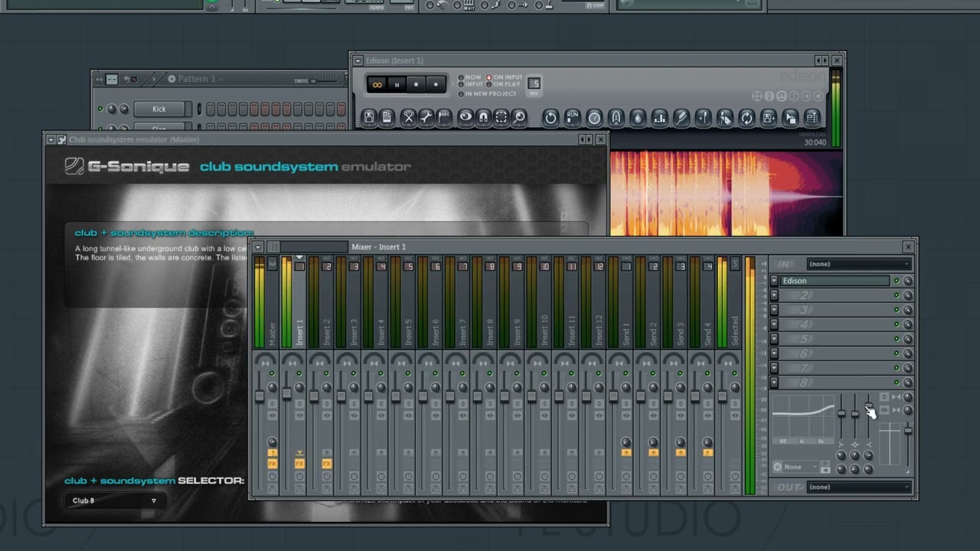This screenshot has width=980, height=551.
Task: Click Master track pan knob
Action: 272,388
